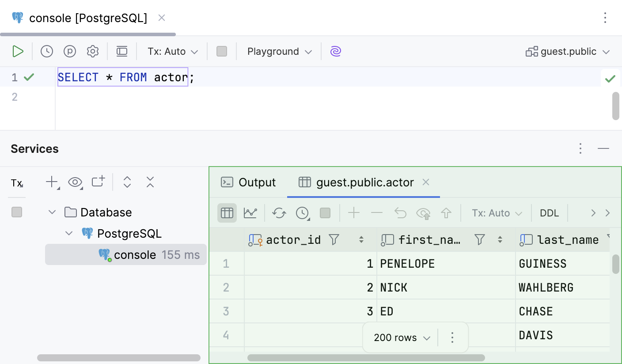Toggle sorting on the first_name column
The height and width of the screenshot is (364, 622).
(x=501, y=239)
